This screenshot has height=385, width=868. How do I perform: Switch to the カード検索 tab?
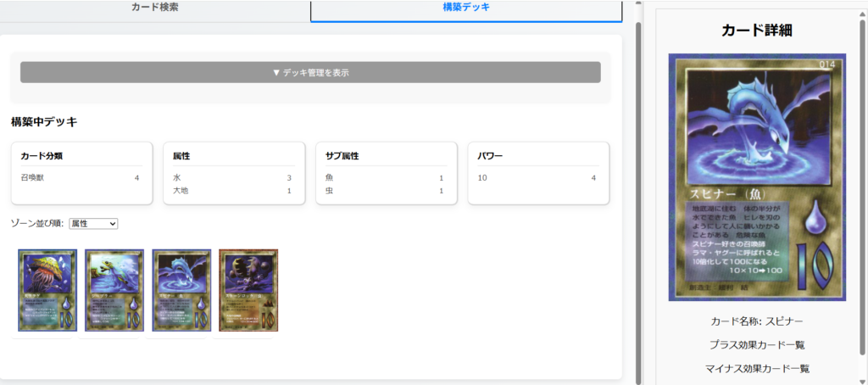click(x=154, y=8)
